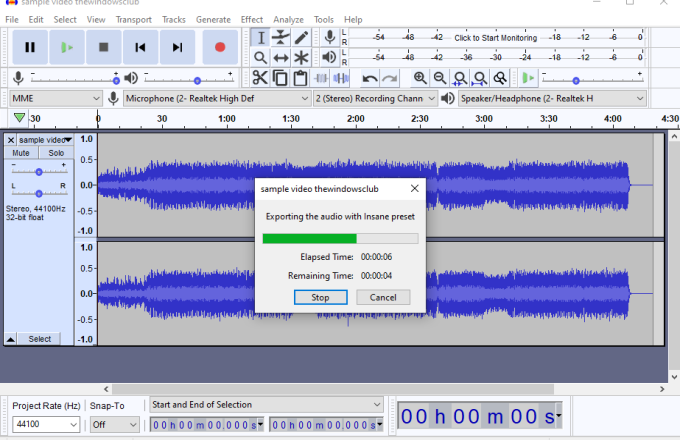
Task: Collapse the track with bottom-left arrow
Action: 10,339
